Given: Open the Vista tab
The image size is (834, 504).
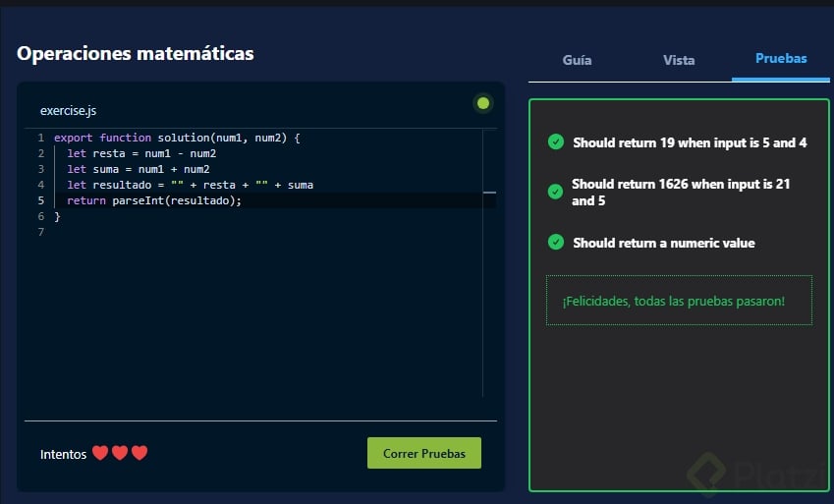Looking at the screenshot, I should click(x=679, y=60).
